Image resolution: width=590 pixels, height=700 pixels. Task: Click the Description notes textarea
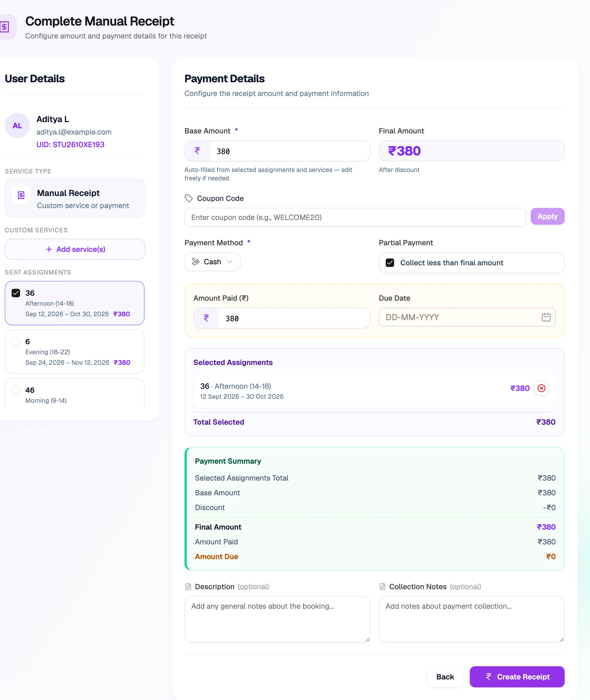(x=277, y=619)
